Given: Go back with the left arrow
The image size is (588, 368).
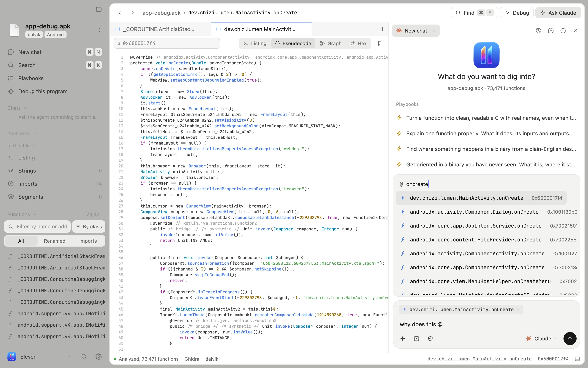Looking at the screenshot, I should click(x=120, y=13).
